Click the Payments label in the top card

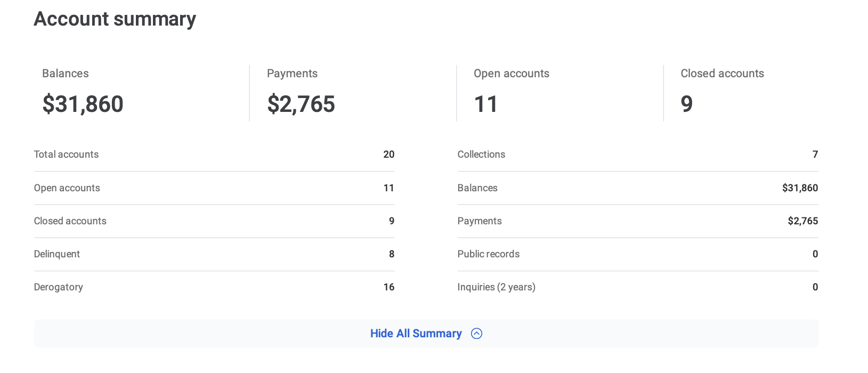292,74
